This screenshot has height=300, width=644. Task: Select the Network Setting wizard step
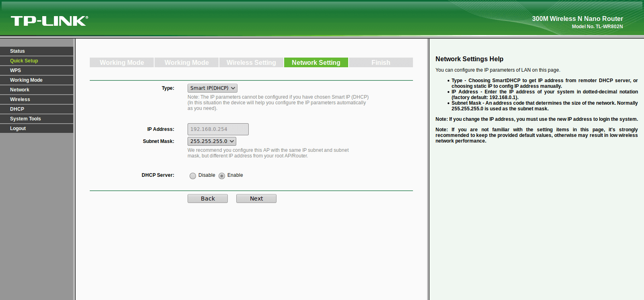316,62
